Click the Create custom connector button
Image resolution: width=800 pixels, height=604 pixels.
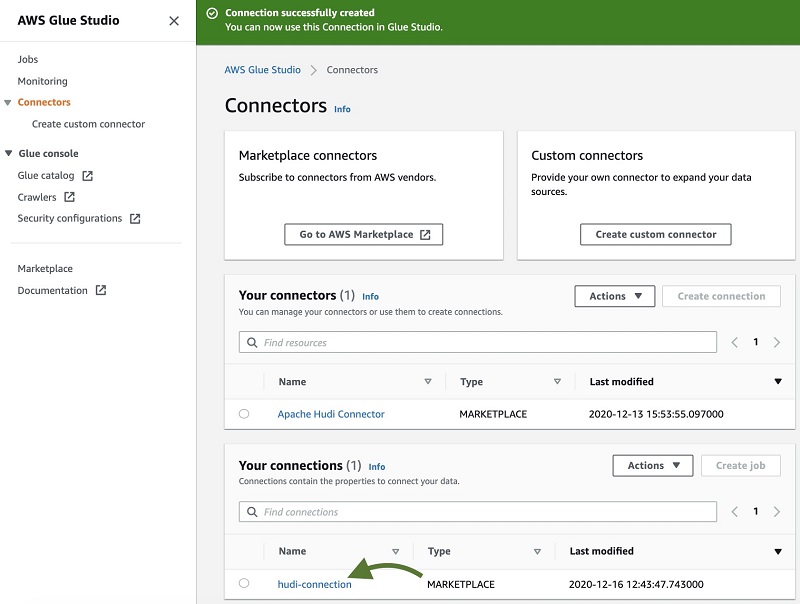[x=656, y=235]
